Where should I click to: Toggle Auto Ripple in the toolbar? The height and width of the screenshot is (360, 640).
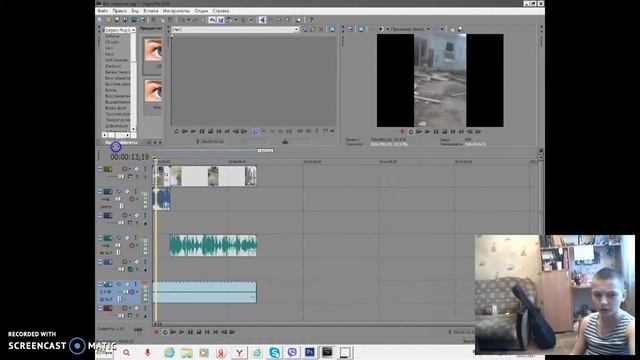pos(229,20)
